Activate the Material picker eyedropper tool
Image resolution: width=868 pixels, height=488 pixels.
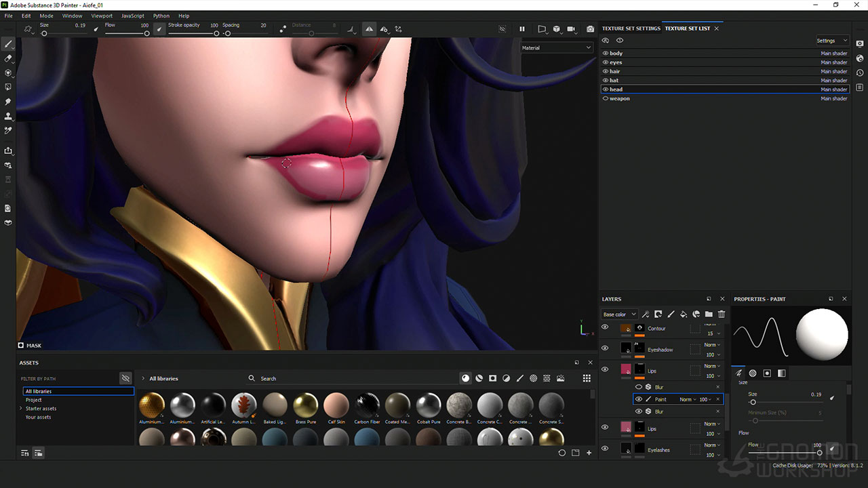(9, 130)
